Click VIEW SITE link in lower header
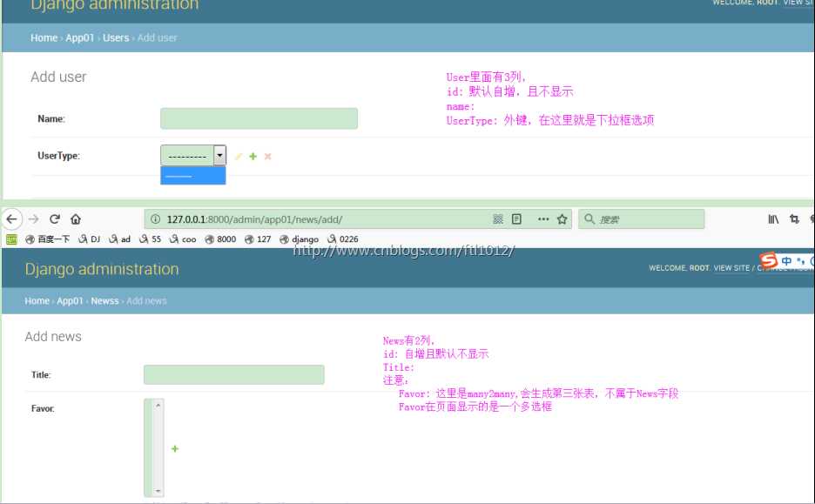Screen dimensions: 815x504 (731, 268)
